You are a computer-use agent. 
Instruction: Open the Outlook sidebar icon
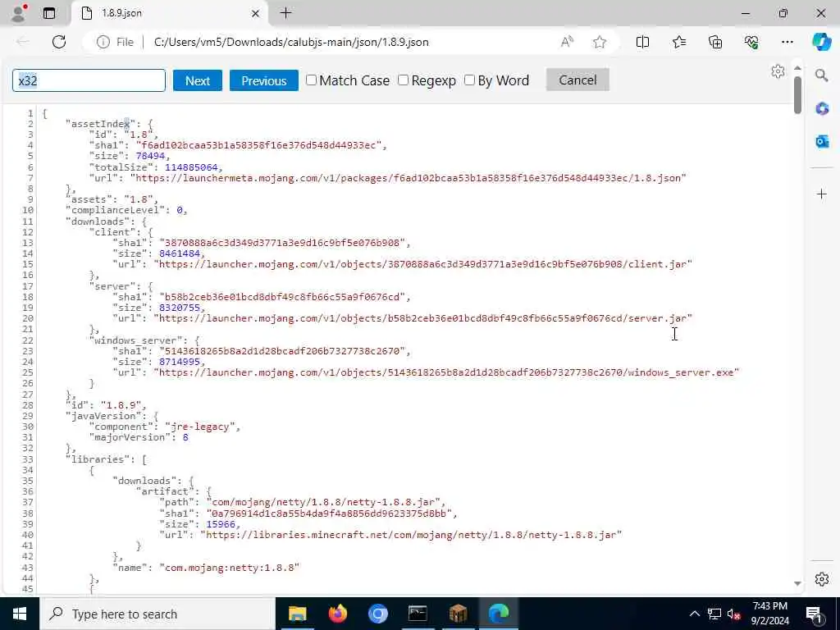tap(822, 141)
